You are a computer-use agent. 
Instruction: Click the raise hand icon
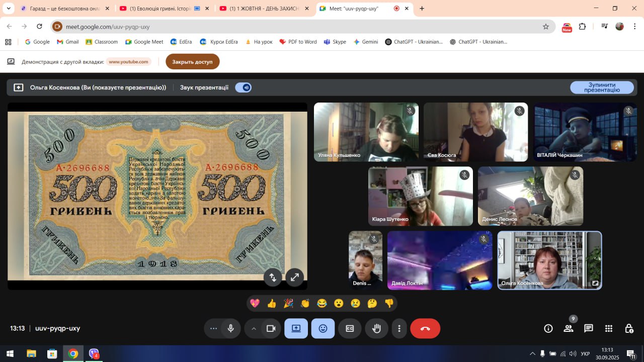tap(376, 328)
